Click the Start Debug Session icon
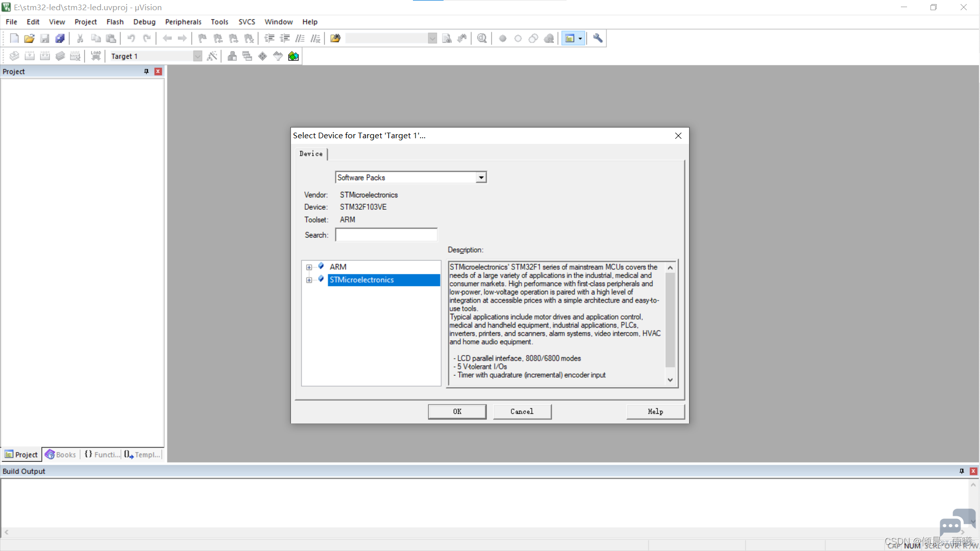980x551 pixels. click(482, 38)
